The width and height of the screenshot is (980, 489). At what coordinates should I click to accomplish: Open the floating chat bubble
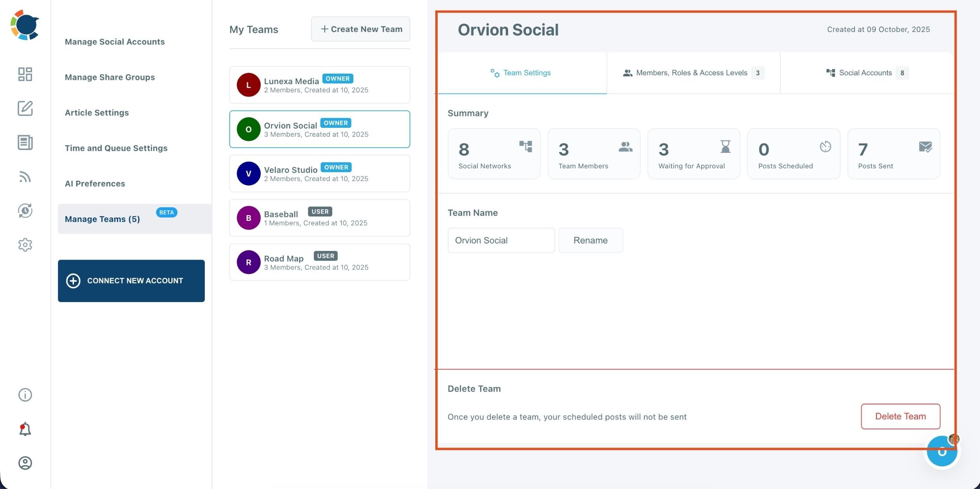pos(942,452)
